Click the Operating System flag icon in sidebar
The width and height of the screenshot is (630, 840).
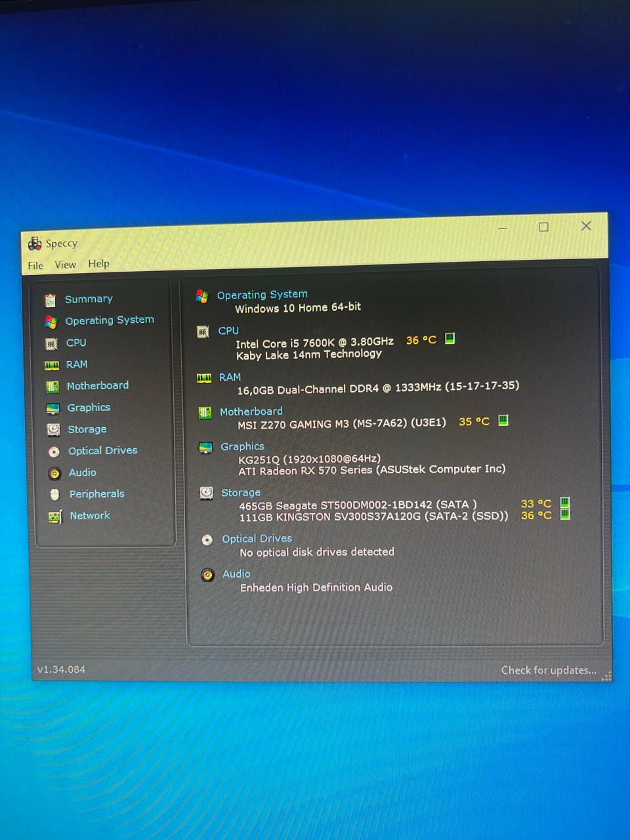click(51, 322)
